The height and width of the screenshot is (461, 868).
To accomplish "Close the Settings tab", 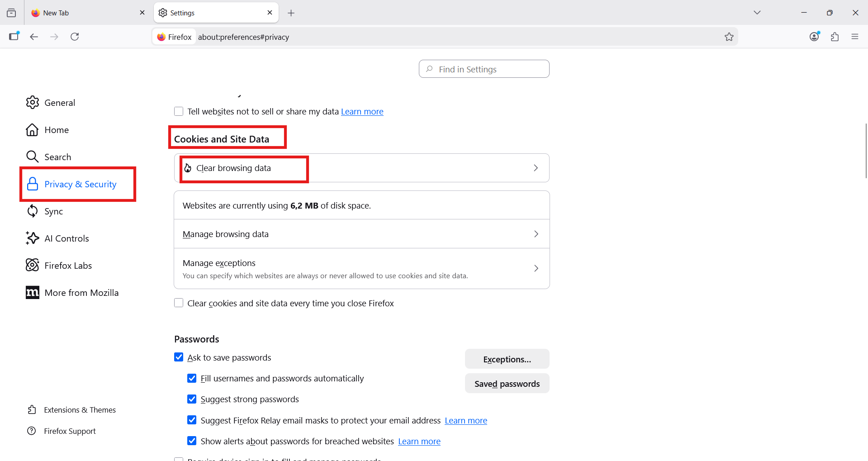I will pos(270,13).
